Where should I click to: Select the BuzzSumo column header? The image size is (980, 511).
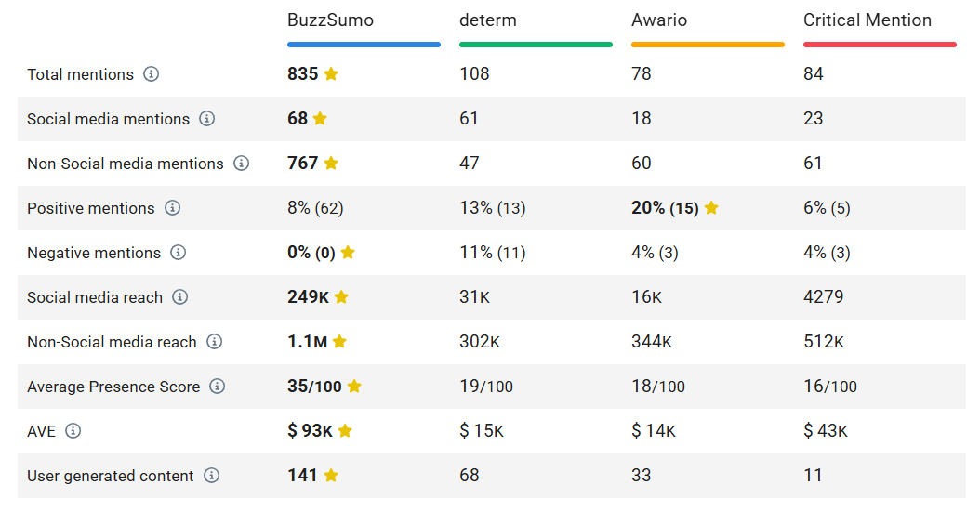[x=330, y=20]
